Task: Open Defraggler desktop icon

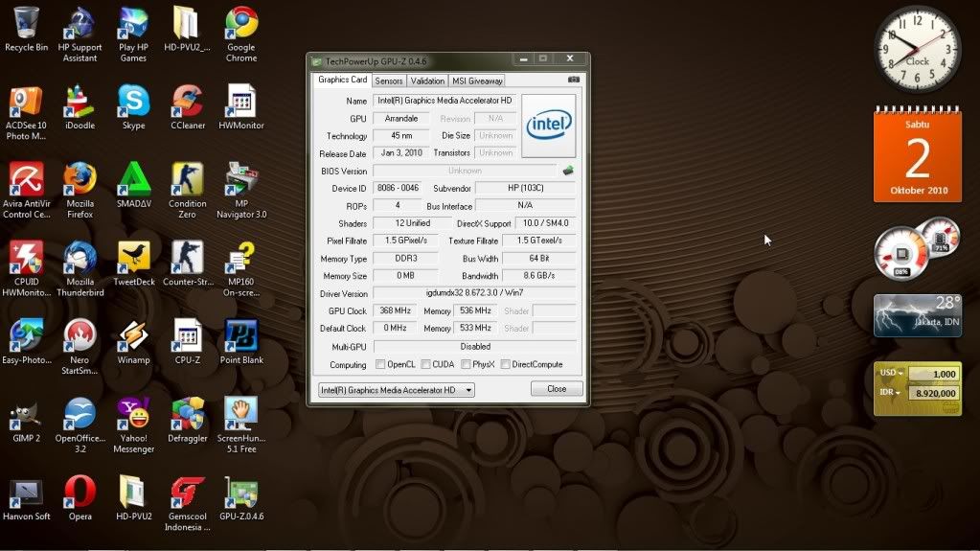Action: 188,421
